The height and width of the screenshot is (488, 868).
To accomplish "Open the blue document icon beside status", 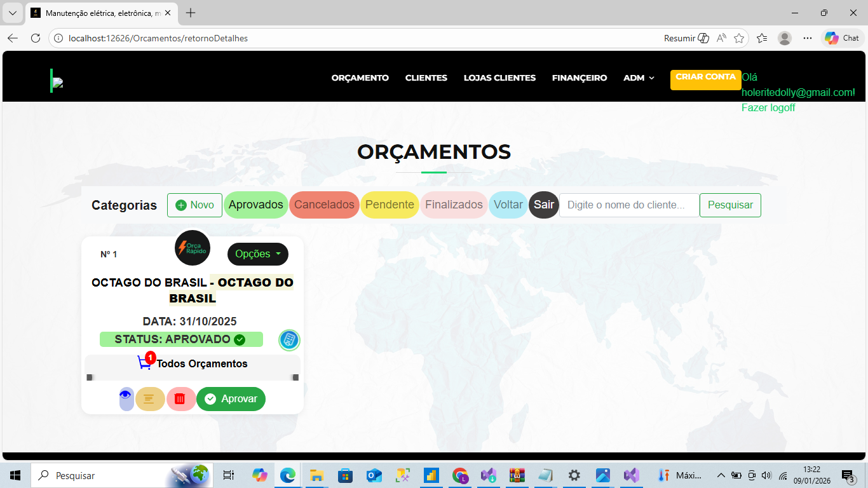I will [x=289, y=340].
